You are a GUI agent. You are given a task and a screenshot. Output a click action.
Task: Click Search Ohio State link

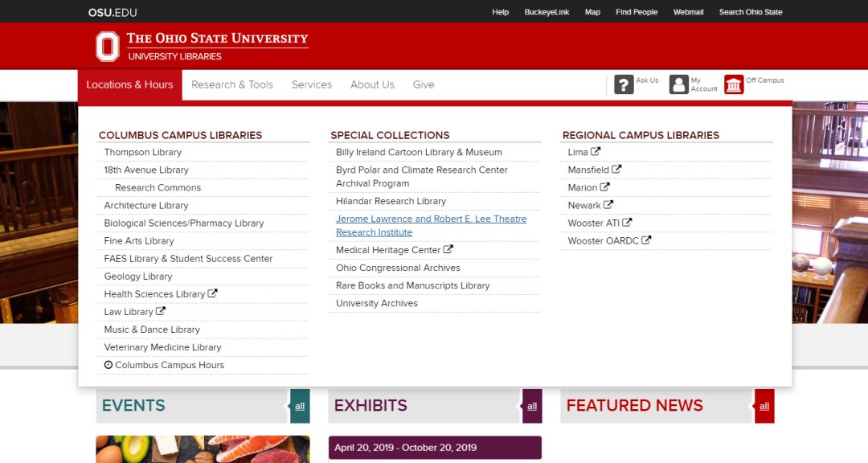pyautogui.click(x=751, y=12)
